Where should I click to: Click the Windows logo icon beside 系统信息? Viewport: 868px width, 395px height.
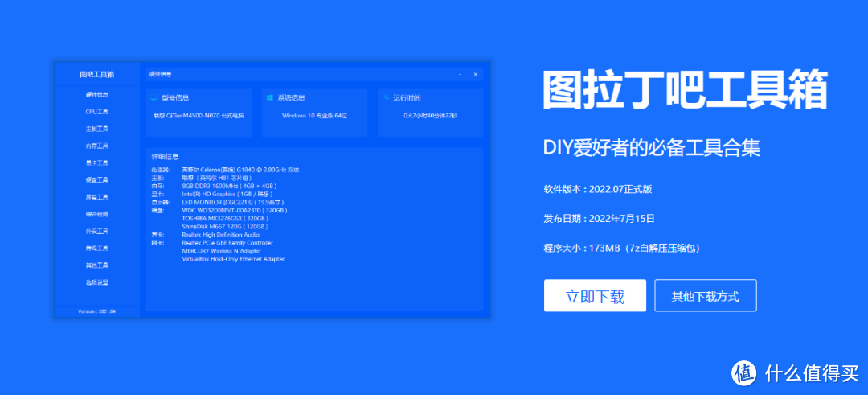[270, 98]
